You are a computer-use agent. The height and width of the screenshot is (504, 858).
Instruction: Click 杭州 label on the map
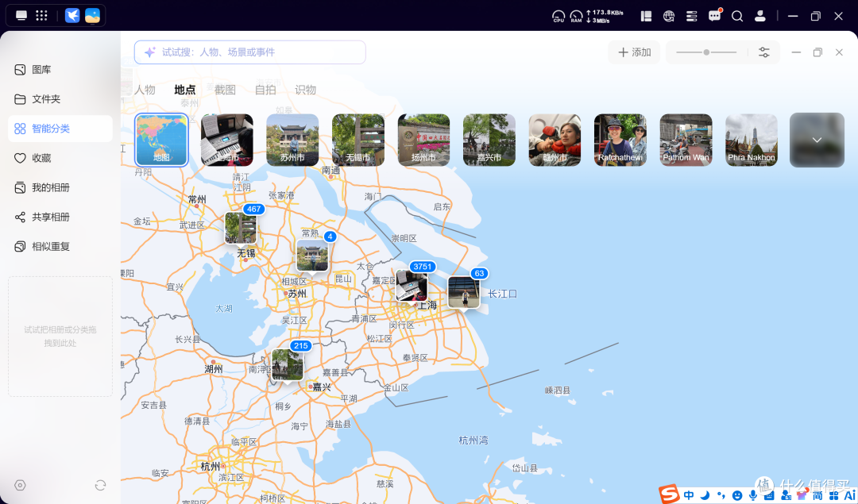click(210, 466)
